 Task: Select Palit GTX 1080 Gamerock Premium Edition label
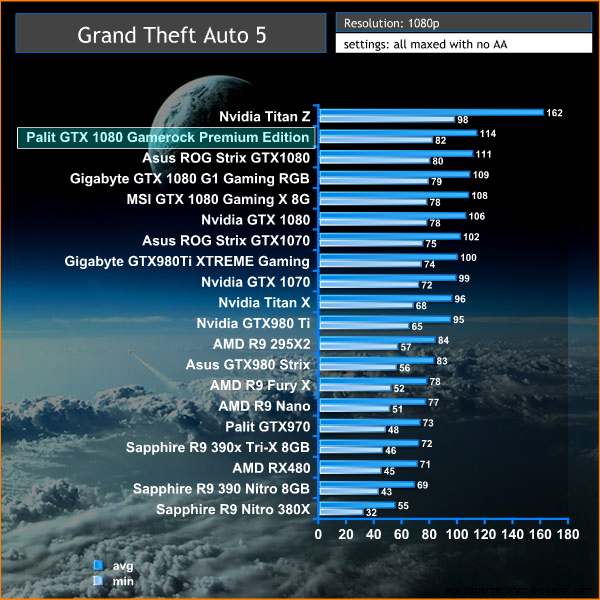point(167,137)
